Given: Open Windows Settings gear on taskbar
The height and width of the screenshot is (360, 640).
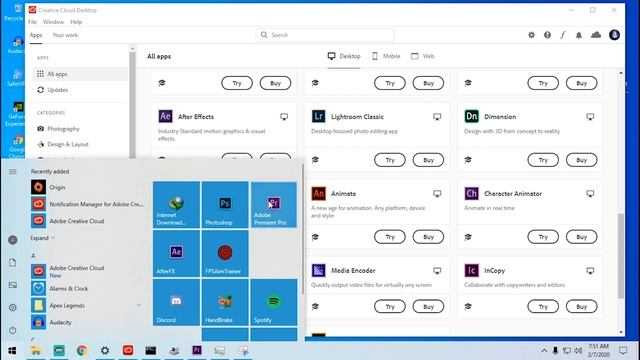Looking at the screenshot, I should coord(105,350).
